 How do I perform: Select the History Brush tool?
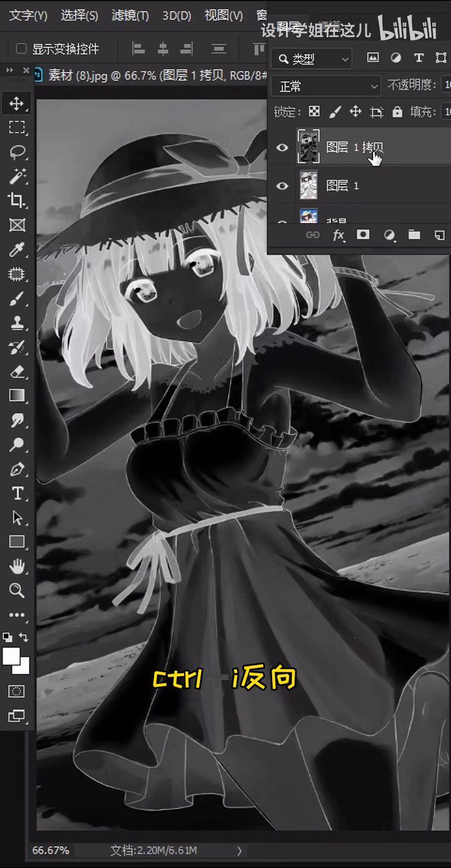(17, 348)
